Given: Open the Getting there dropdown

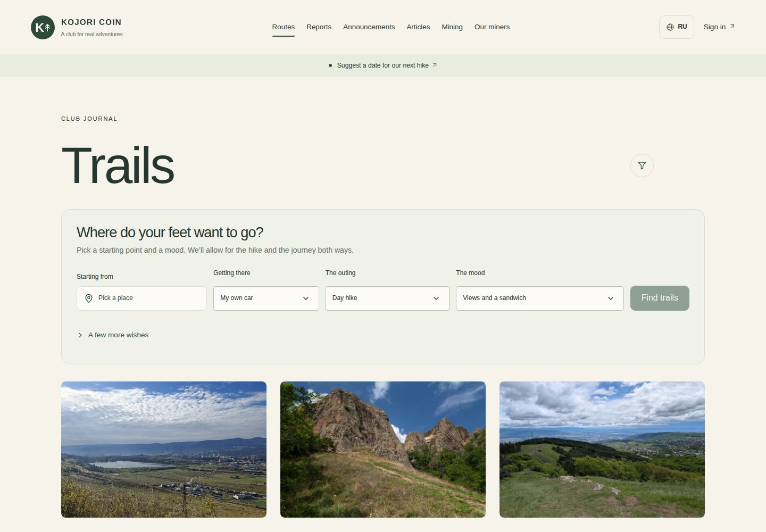Looking at the screenshot, I should tap(266, 298).
